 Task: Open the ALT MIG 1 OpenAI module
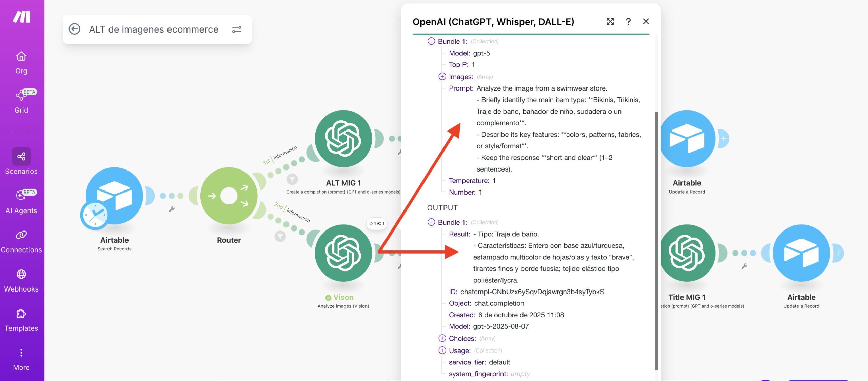coord(343,138)
